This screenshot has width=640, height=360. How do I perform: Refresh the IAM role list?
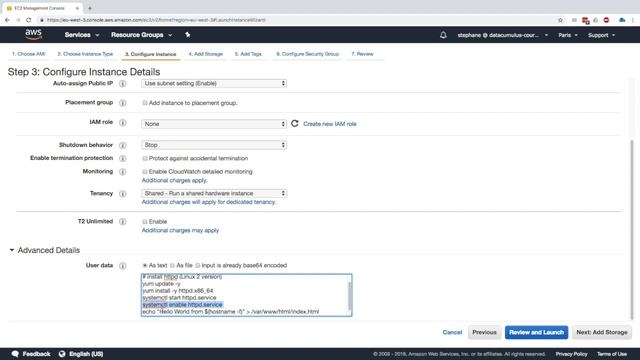pyautogui.click(x=295, y=123)
